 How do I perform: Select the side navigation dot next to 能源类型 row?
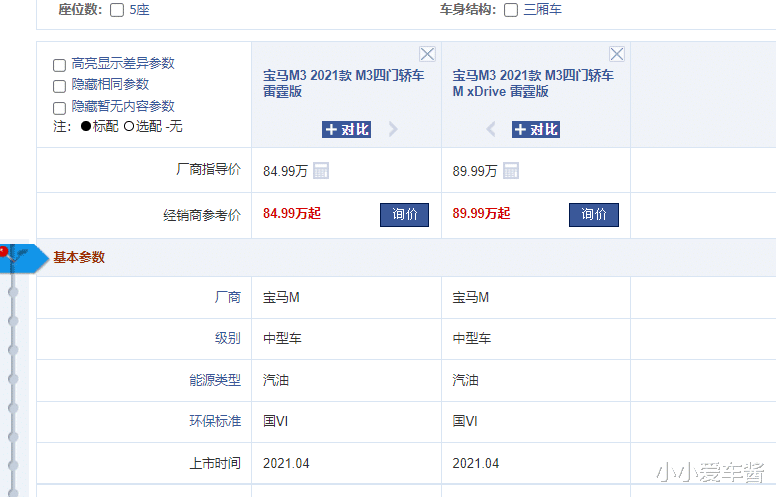coord(13,379)
